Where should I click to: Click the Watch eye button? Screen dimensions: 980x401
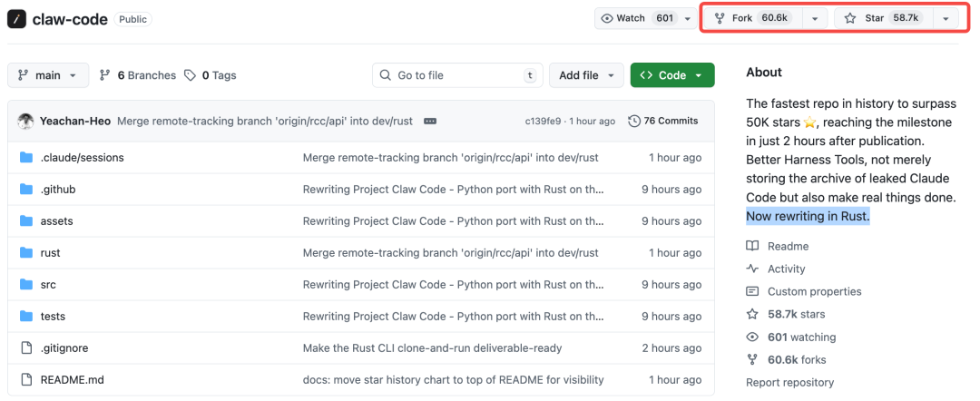tap(638, 18)
